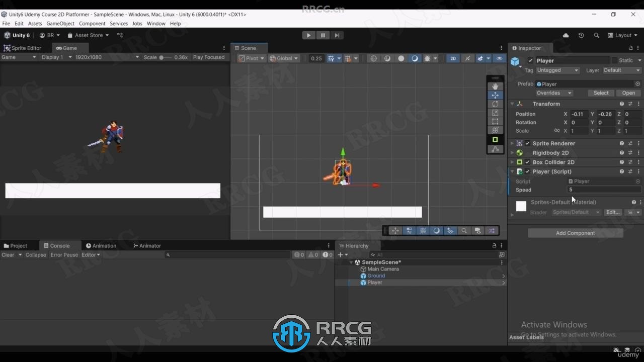Click the shaded-wireframe sphere draw mode icon
The width and height of the screenshot is (644, 362).
pyautogui.click(x=387, y=58)
